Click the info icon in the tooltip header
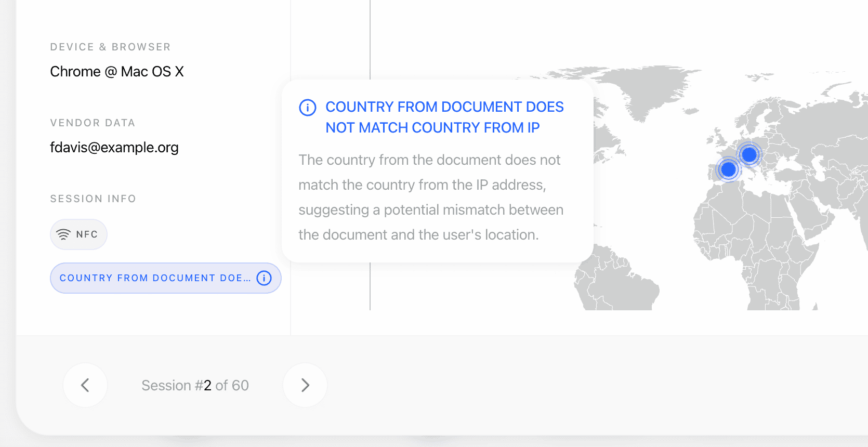The image size is (868, 447). click(x=308, y=108)
